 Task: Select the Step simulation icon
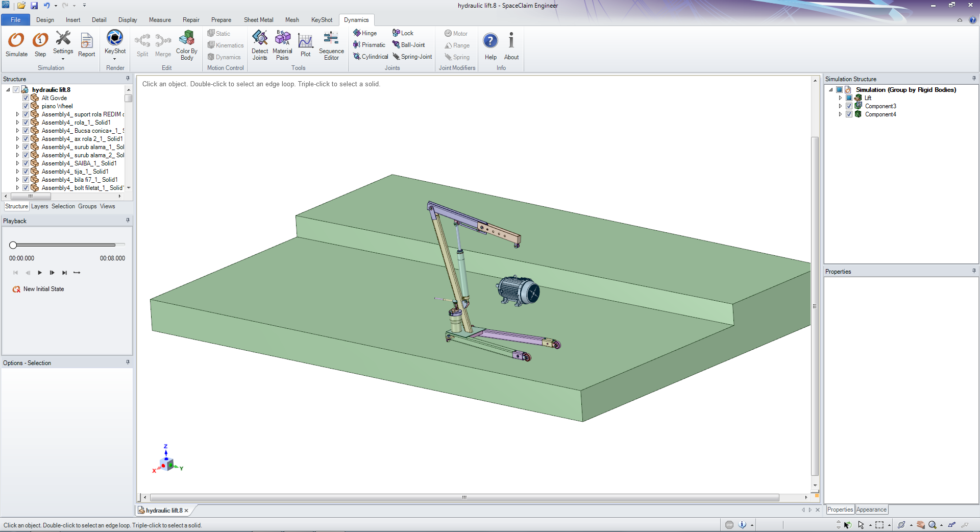(40, 45)
